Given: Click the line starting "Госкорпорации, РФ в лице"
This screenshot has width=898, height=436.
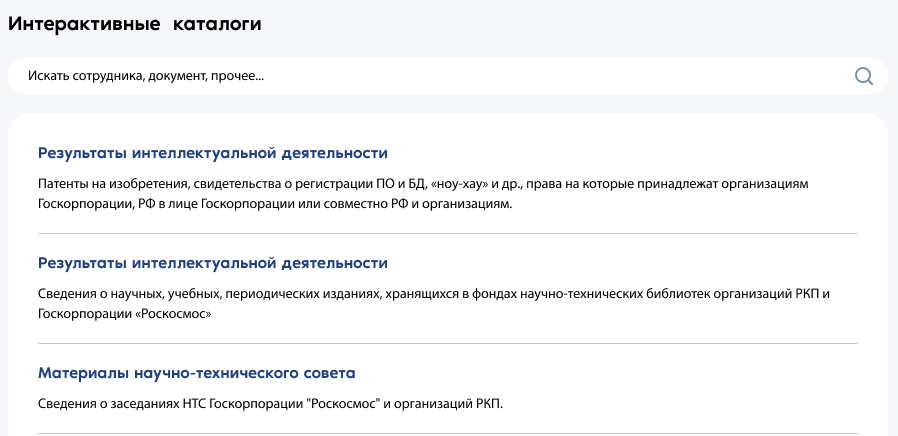Looking at the screenshot, I should coord(275,204).
